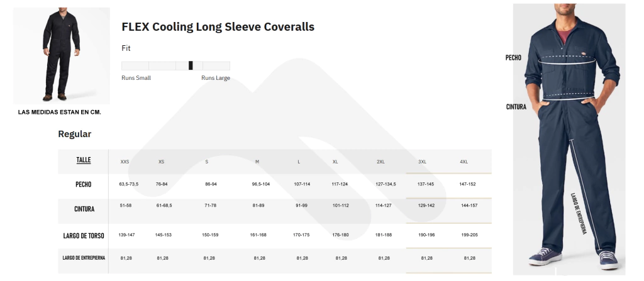Click the underlined TALLE header
This screenshot has height=281, width=644.
pyautogui.click(x=84, y=160)
